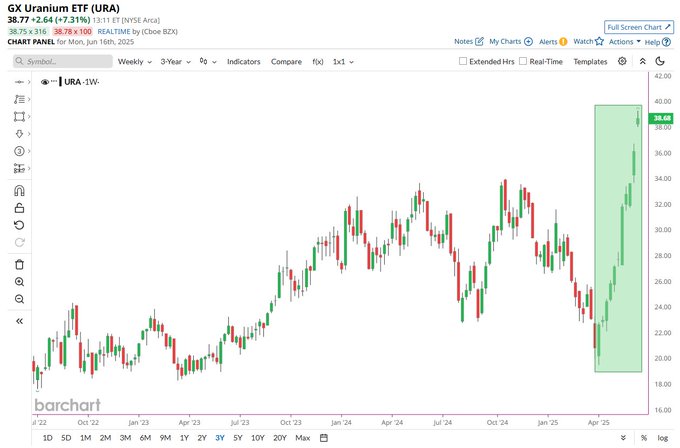Image resolution: width=680 pixels, height=448 pixels.
Task: Toggle percent scale on price axis
Action: click(x=644, y=438)
